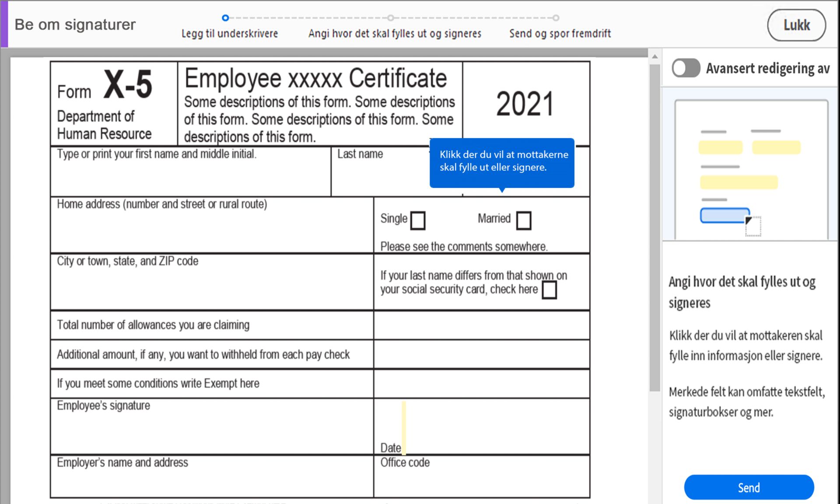Select Legg til underskrivere step

(230, 34)
